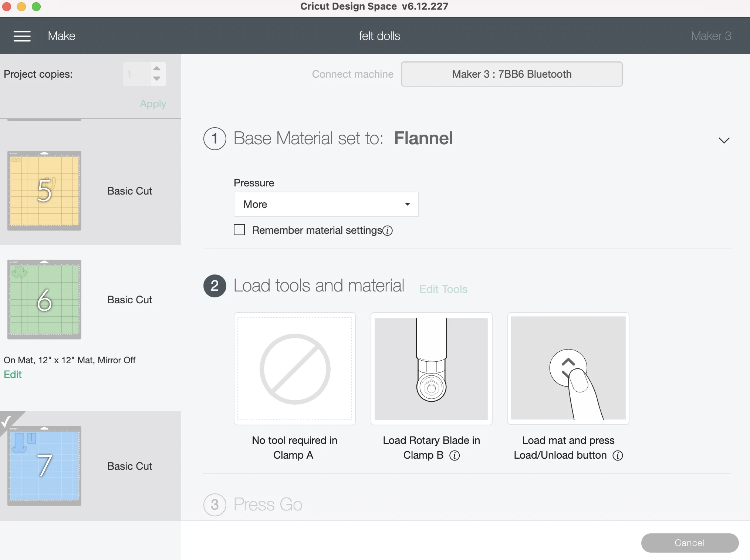This screenshot has height=560, width=750.
Task: Click the no-tool-required Clamp A image
Action: [295, 369]
